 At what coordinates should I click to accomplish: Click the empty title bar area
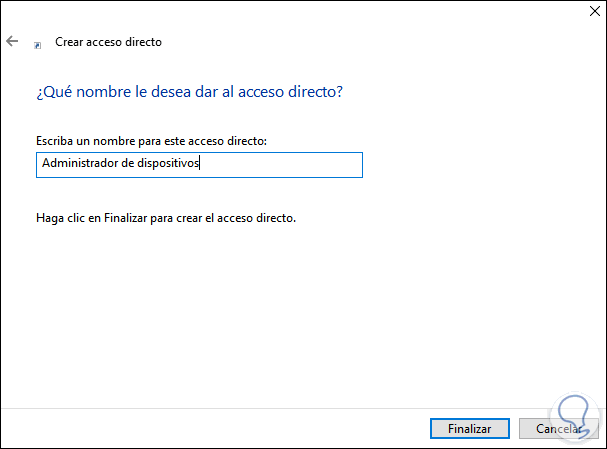300,14
